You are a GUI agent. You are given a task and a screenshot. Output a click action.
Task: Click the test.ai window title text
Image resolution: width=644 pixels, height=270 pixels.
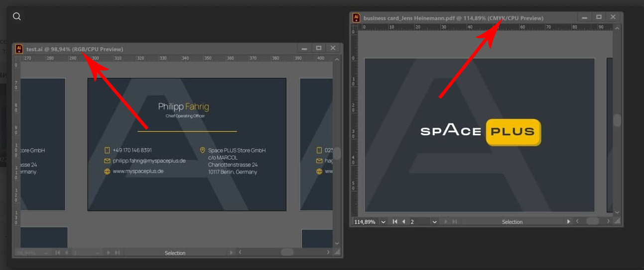pyautogui.click(x=75, y=49)
